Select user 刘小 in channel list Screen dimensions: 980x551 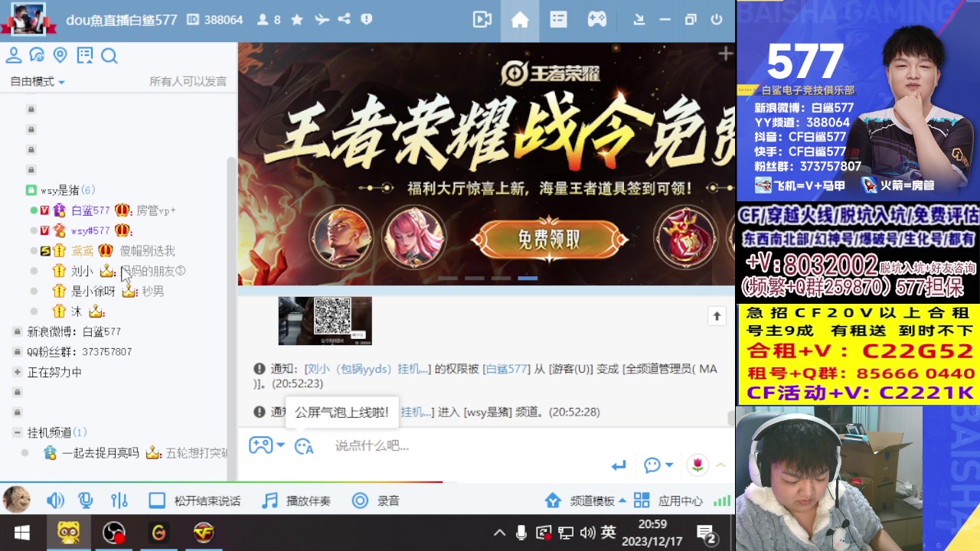coord(82,271)
